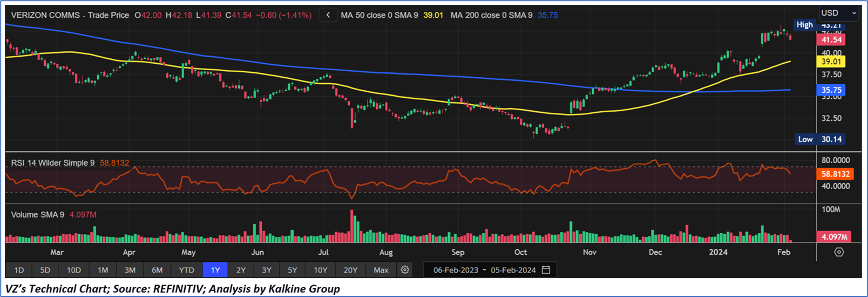Click the Volume SMA 9 indicator label
The width and height of the screenshot is (868, 297).
[38, 215]
